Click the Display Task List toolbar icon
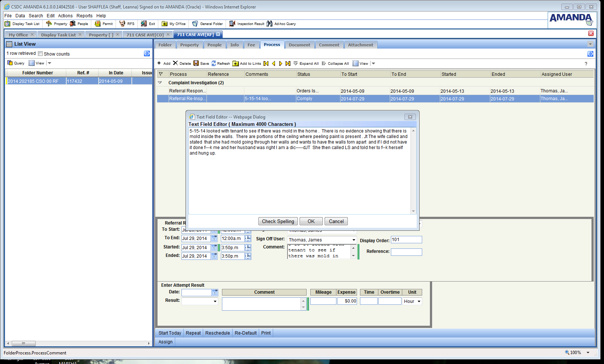604x364 pixels. coord(7,24)
